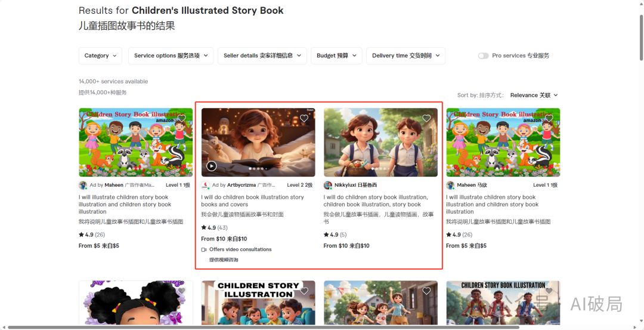Play the video on Artbycrizma's gig thumbnail

[x=211, y=166]
